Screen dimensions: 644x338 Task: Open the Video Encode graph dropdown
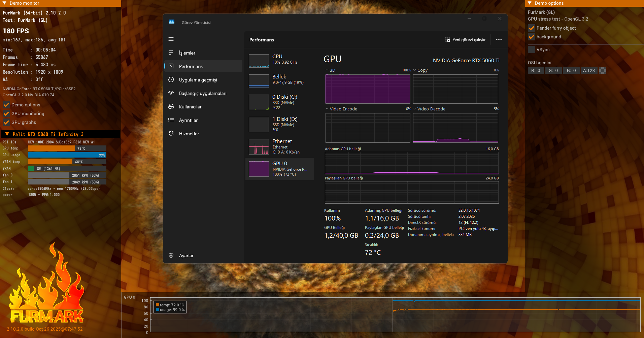(327, 109)
